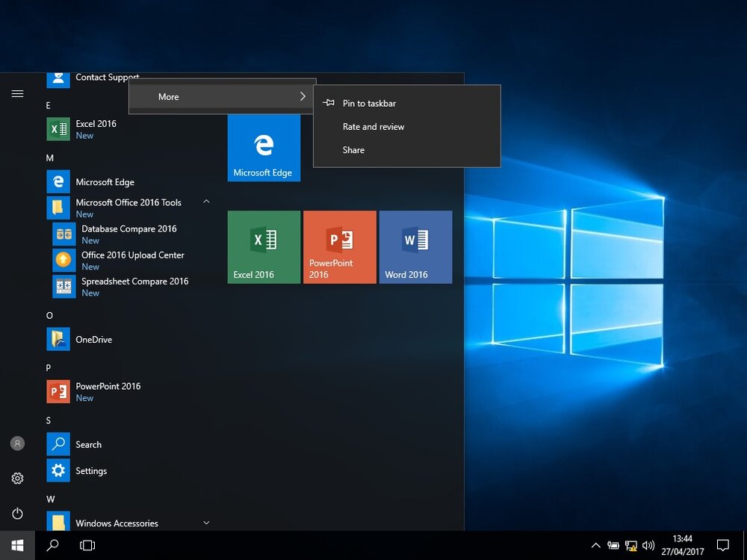The width and height of the screenshot is (747, 560).
Task: Click the Settings label in app list
Action: tap(91, 471)
